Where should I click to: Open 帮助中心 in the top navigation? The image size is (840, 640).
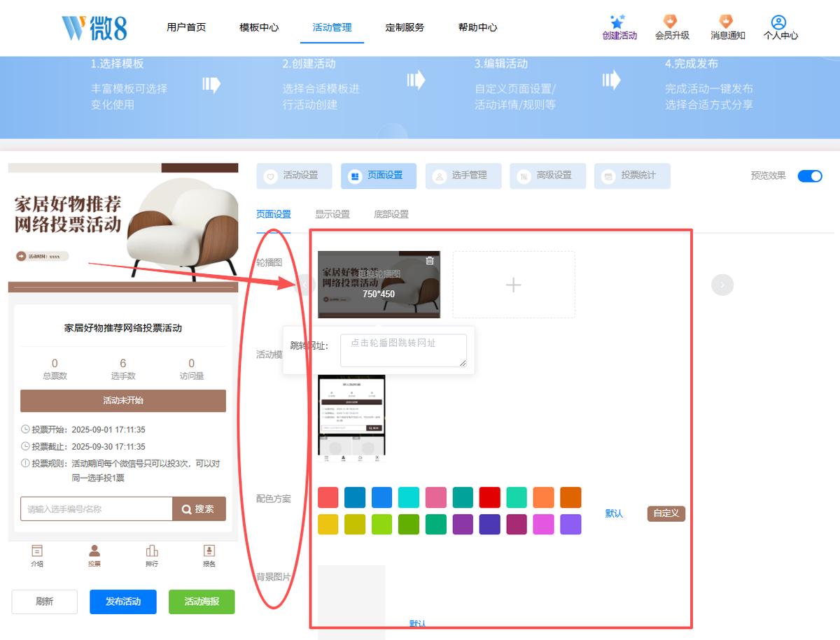[477, 27]
